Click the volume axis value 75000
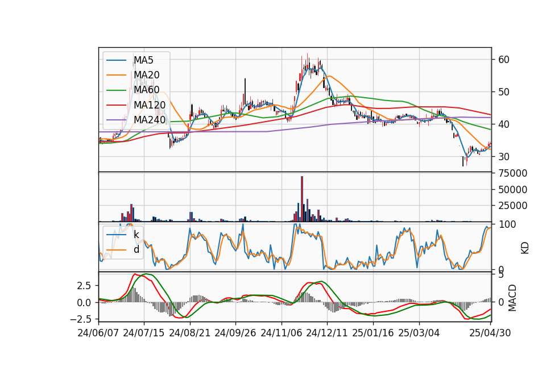The height and width of the screenshot is (392, 546). coord(513,173)
